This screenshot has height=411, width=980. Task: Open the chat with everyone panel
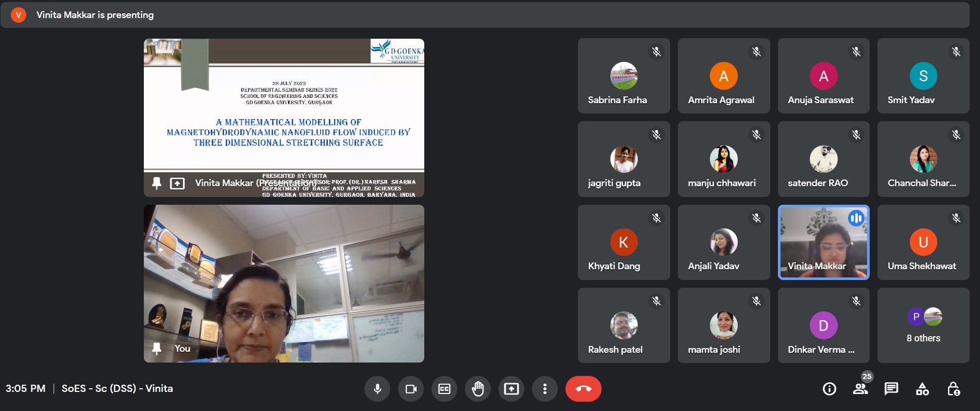click(891, 389)
